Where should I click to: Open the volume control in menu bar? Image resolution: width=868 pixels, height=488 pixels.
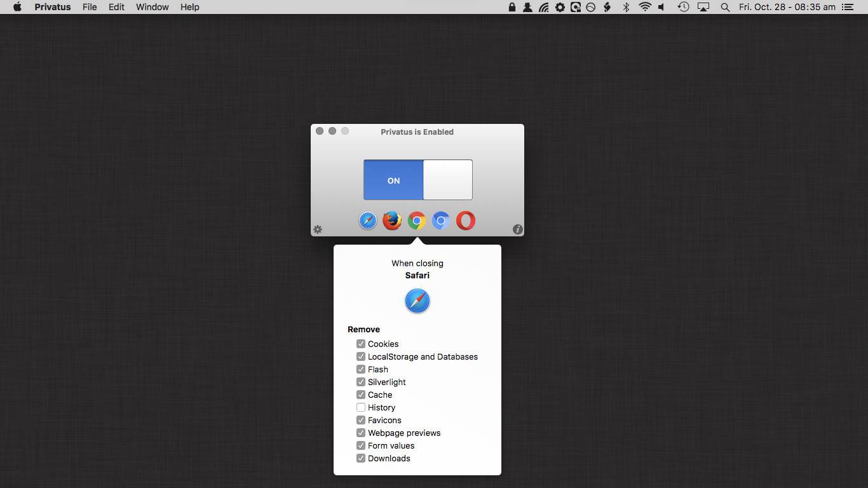coord(662,7)
